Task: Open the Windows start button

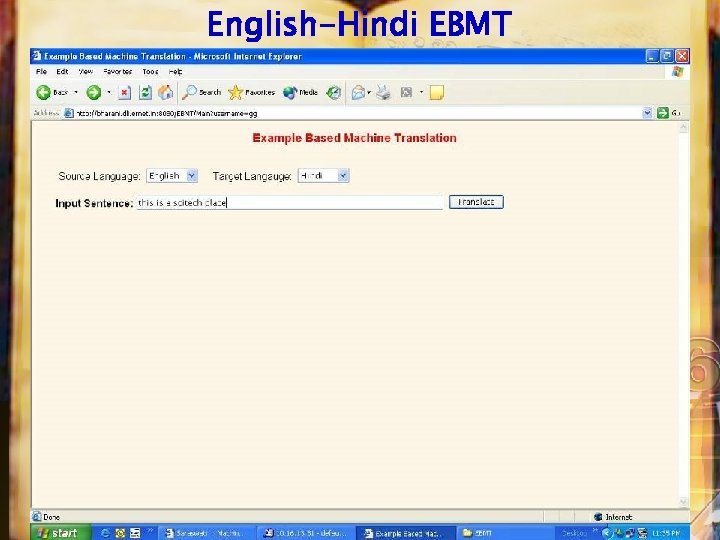Action: [x=61, y=533]
